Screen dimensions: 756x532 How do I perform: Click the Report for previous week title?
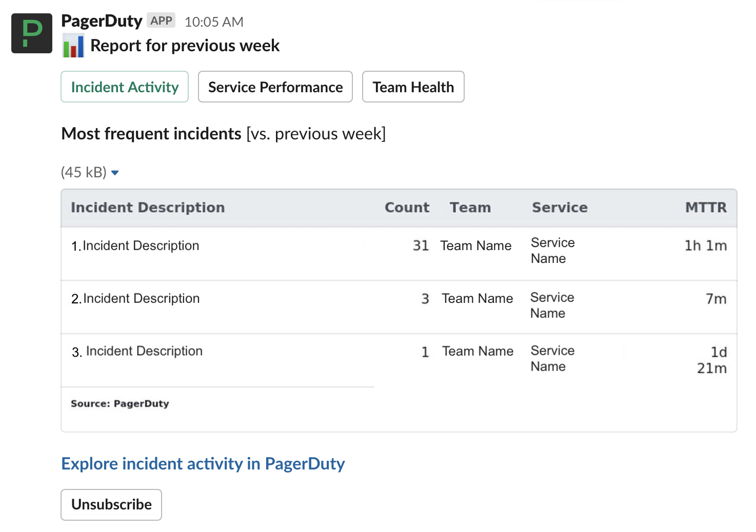[x=185, y=46]
